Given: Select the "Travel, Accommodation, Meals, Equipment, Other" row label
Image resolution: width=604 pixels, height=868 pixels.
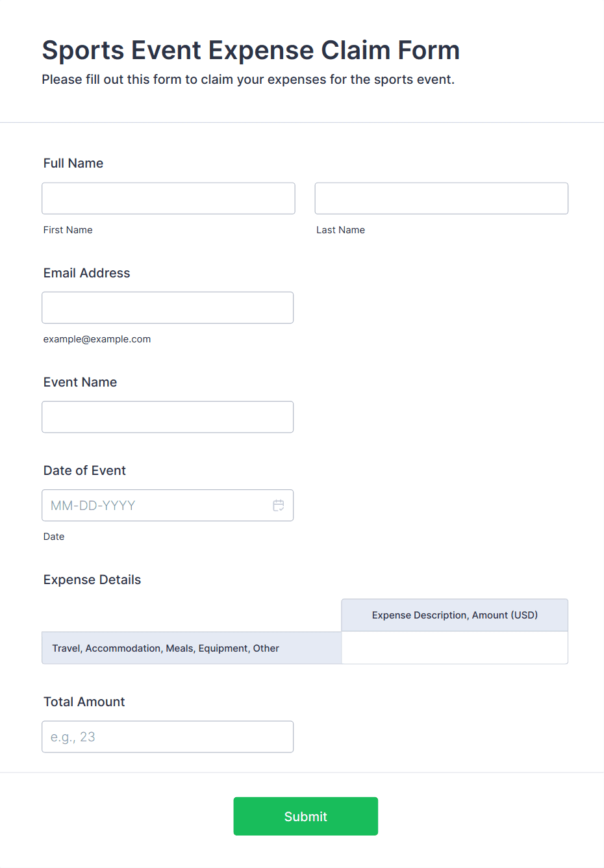Looking at the screenshot, I should (166, 648).
